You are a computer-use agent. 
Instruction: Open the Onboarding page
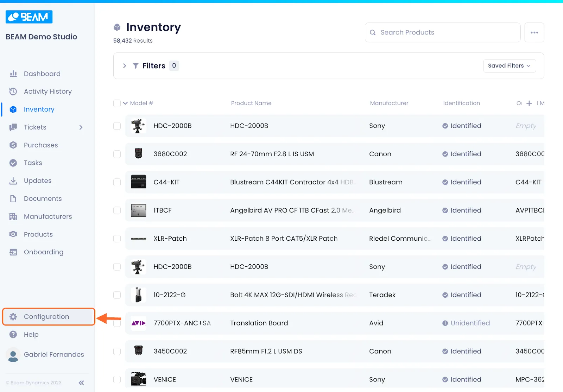(x=44, y=252)
